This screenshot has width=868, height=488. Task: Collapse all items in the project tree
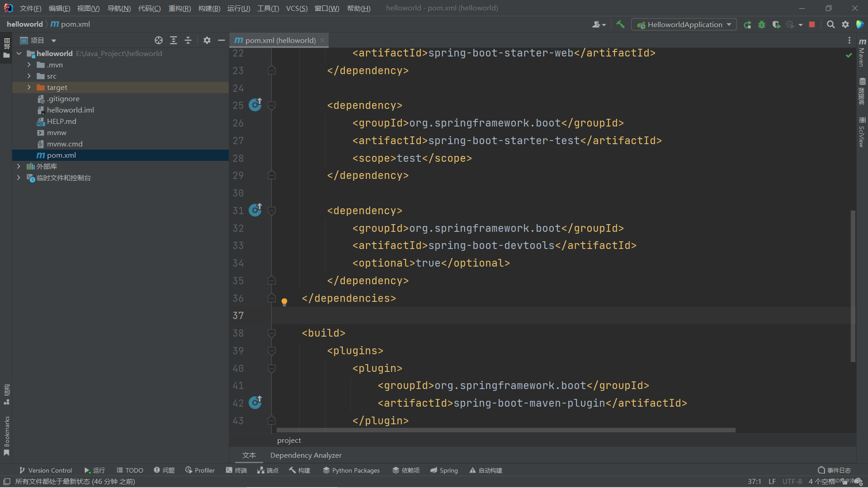pos(188,40)
